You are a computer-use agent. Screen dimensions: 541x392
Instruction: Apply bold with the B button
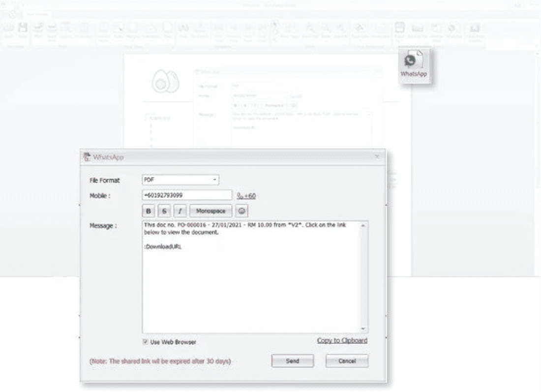click(x=149, y=211)
